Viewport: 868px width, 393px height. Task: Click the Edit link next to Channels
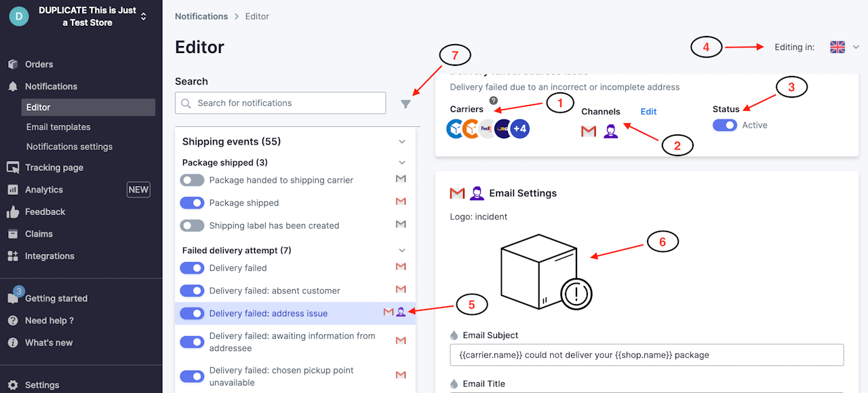click(x=649, y=111)
